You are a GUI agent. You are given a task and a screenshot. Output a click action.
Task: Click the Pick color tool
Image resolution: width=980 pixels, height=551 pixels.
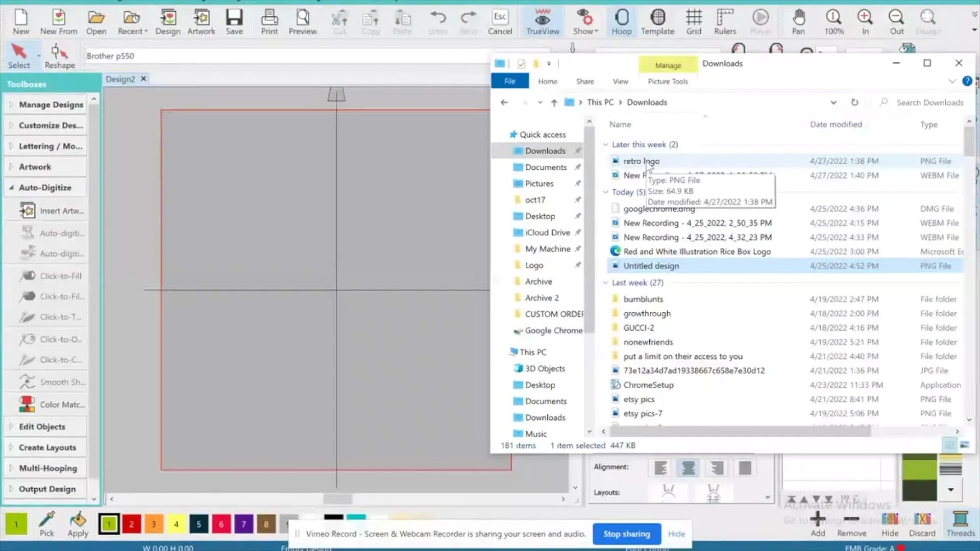(x=46, y=524)
